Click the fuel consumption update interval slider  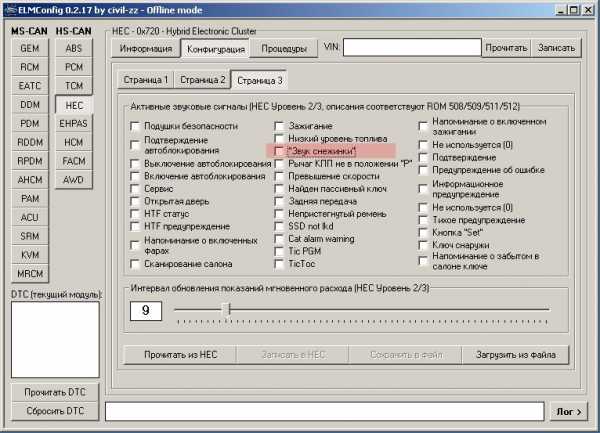coord(226,309)
